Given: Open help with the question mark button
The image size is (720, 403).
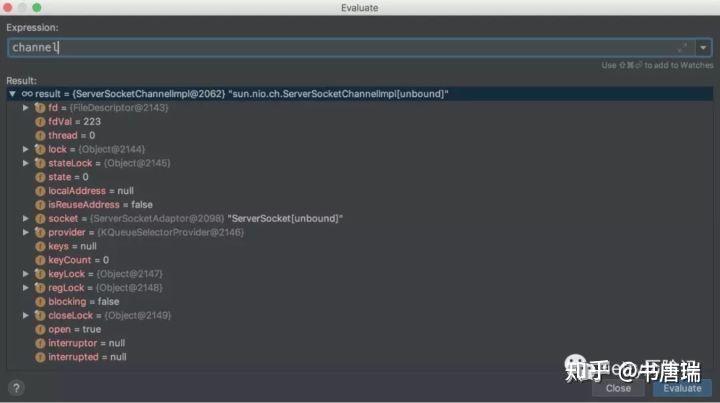Looking at the screenshot, I should click(16, 388).
